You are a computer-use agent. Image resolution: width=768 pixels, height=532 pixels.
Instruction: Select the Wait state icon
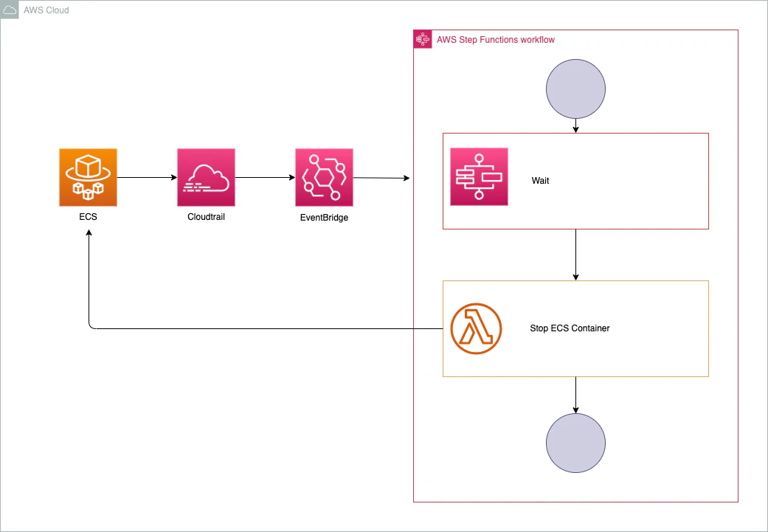click(479, 176)
